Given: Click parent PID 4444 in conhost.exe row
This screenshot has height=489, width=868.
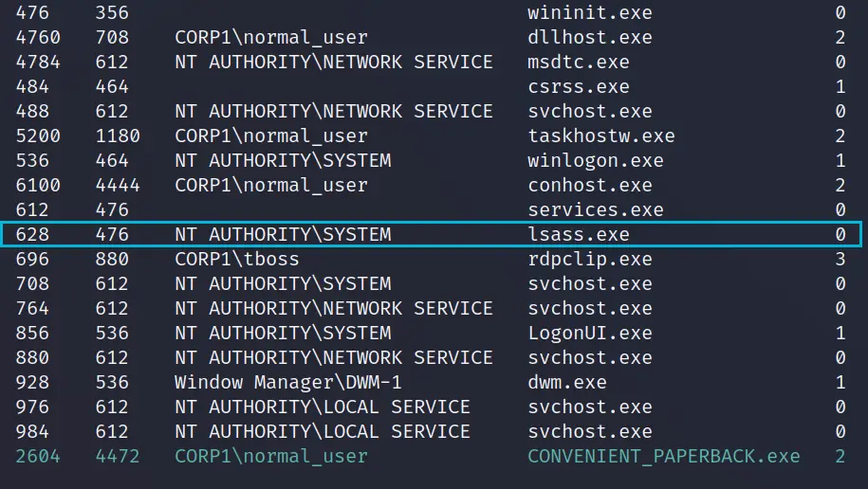Looking at the screenshot, I should [118, 186].
